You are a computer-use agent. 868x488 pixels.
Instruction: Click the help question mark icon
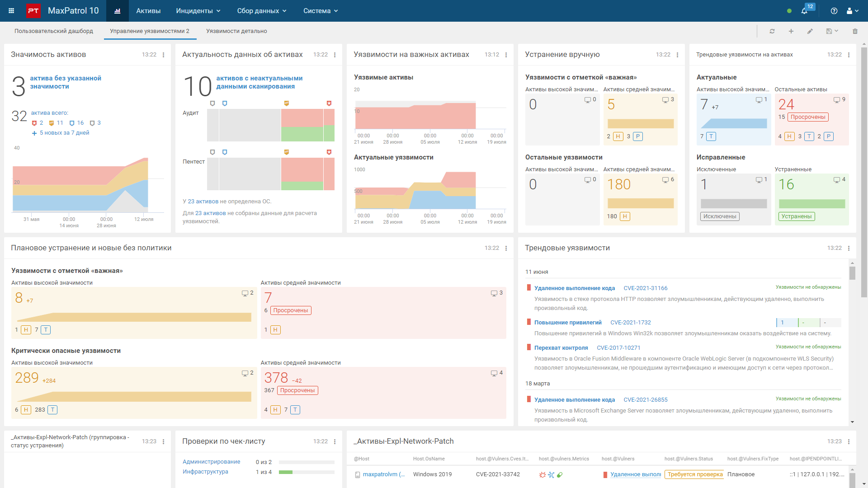(834, 11)
